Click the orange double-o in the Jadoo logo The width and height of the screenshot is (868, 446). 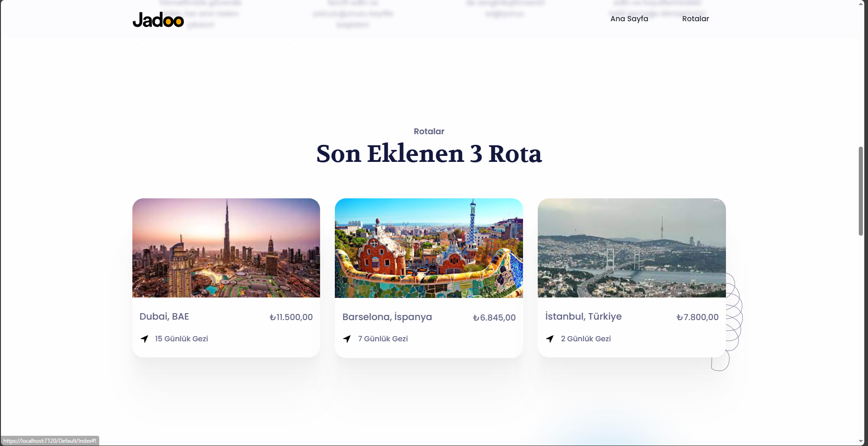coord(172,20)
